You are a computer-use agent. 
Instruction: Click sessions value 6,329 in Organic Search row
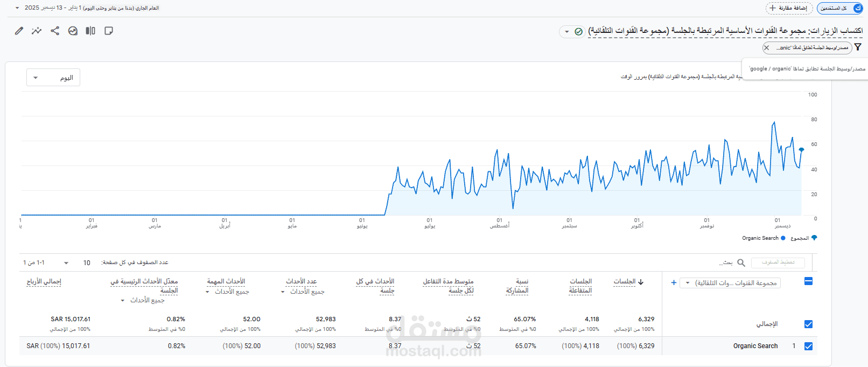pyautogui.click(x=646, y=346)
